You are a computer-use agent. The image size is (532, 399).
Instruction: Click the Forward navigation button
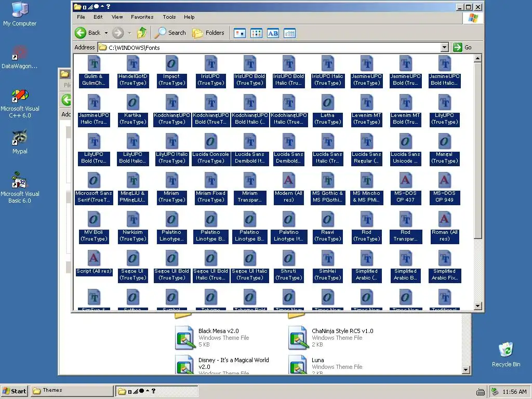click(118, 33)
